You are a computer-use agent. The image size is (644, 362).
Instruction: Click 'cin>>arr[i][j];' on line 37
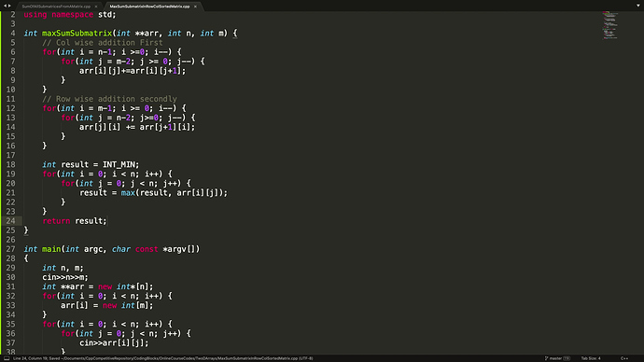[x=114, y=343]
